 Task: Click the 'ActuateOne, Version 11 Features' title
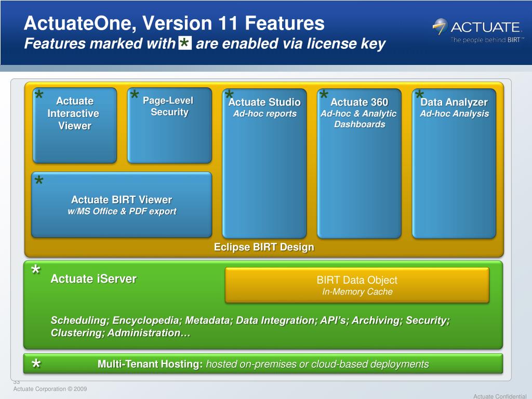pyautogui.click(x=174, y=23)
